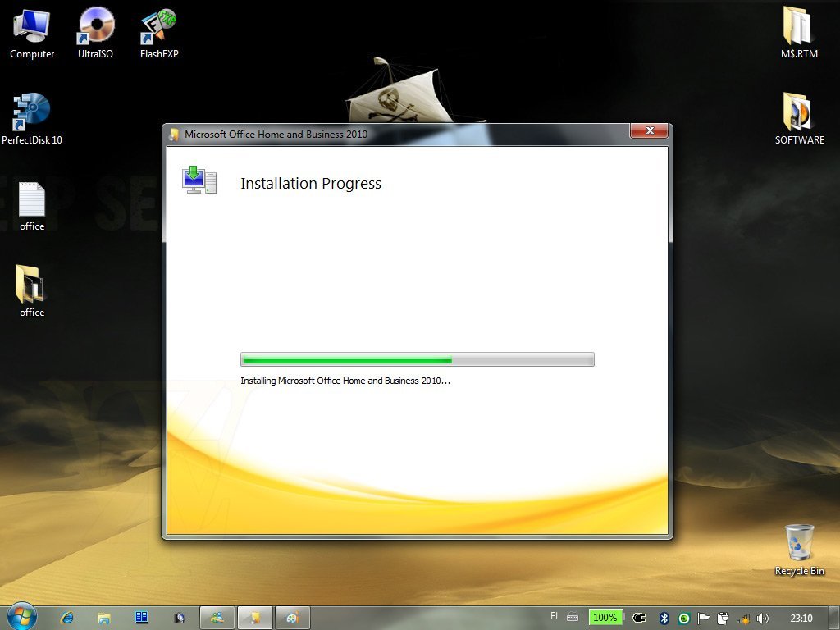
Task: Click the 100% battery indicator
Action: pyautogui.click(x=606, y=618)
